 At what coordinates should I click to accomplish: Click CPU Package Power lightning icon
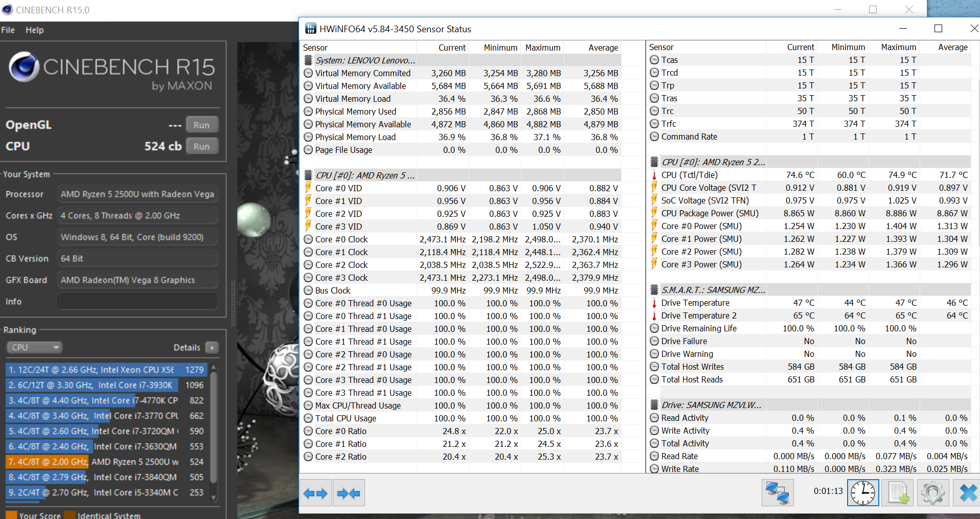[654, 213]
